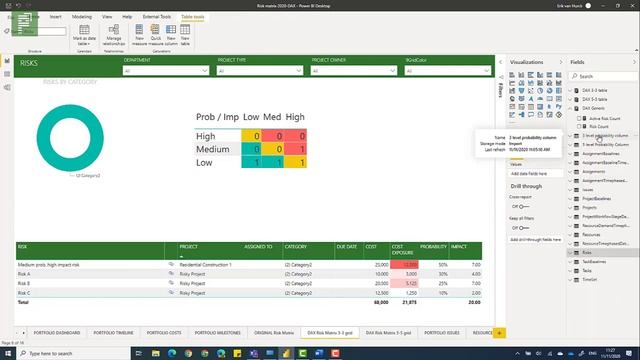Open the View ribbon tab

click(107, 17)
